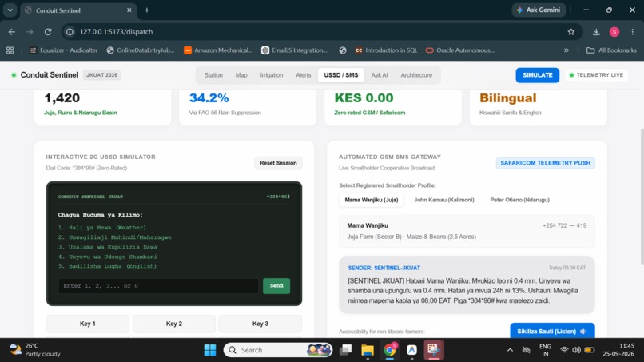The image size is (644, 362).
Task: Send the USSD input
Action: click(276, 285)
